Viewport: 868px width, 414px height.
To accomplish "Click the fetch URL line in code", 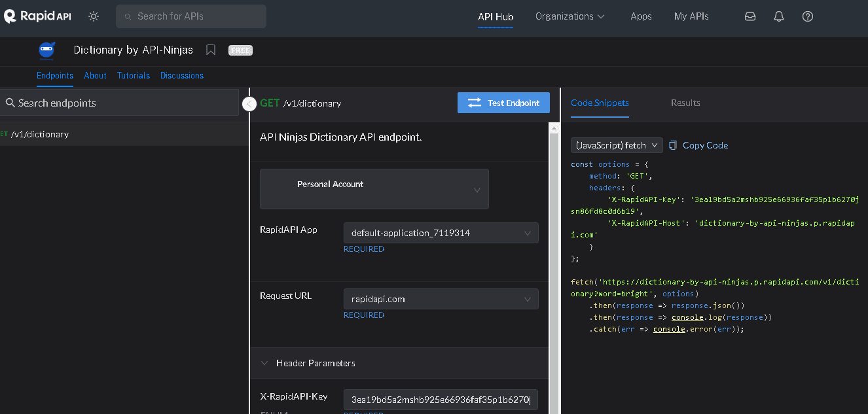I will pyautogui.click(x=715, y=288).
